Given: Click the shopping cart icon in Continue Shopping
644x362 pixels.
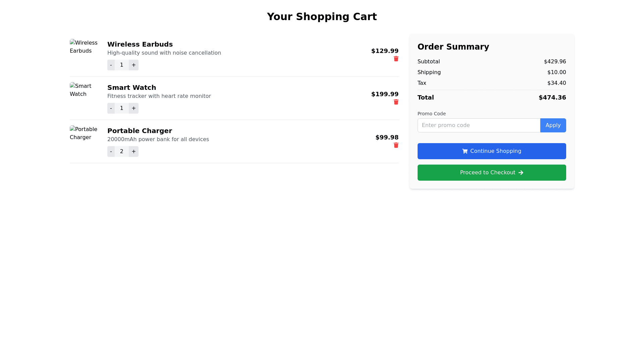Looking at the screenshot, I should [x=465, y=151].
